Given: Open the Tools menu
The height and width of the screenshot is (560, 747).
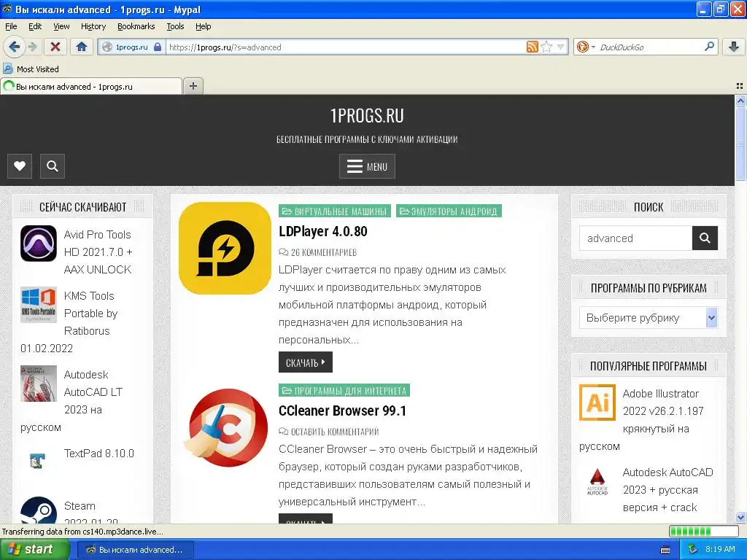Looking at the screenshot, I should point(175,26).
